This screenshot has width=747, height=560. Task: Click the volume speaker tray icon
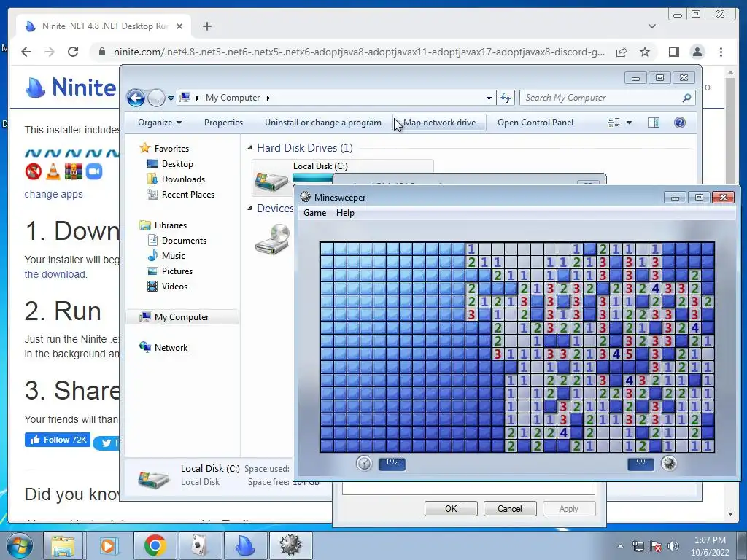click(x=673, y=546)
